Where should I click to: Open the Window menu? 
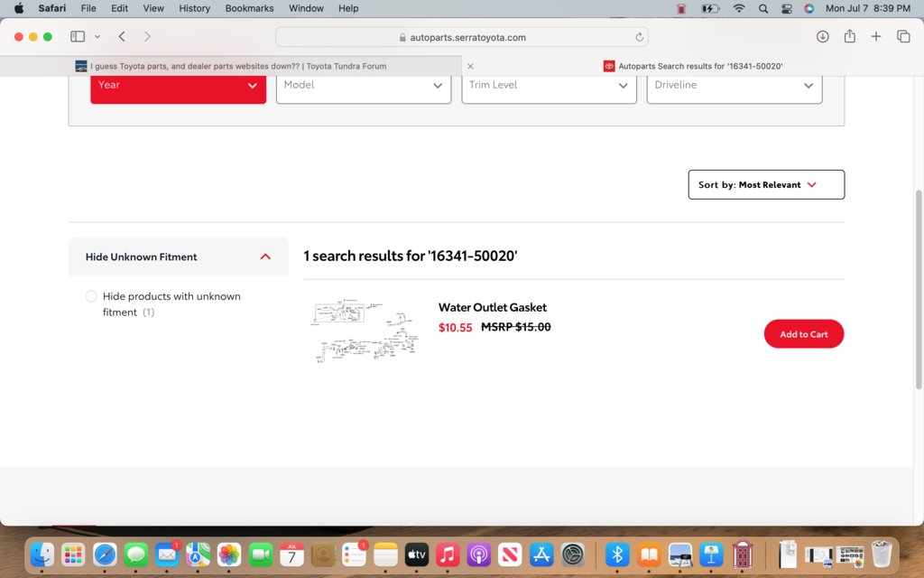point(306,8)
